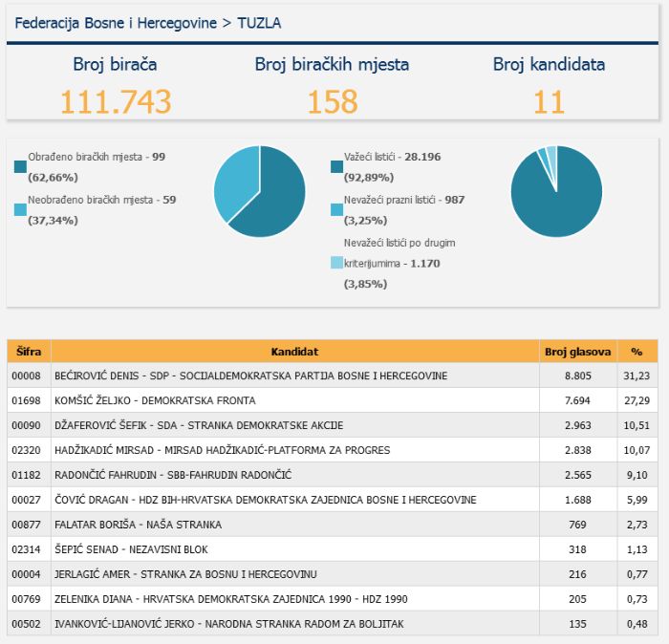Viewport: 669px width, 644px height.
Task: Click the Broj kandidata heading
Action: tap(550, 64)
